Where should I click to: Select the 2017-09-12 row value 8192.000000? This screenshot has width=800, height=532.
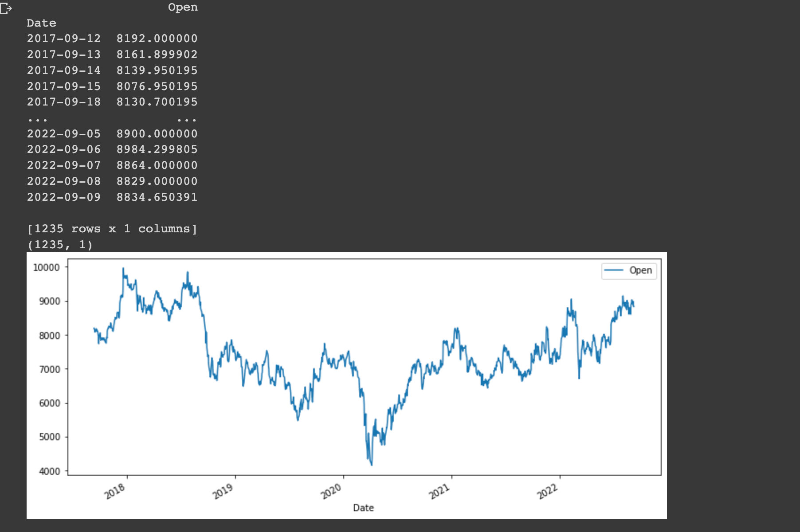pyautogui.click(x=157, y=39)
